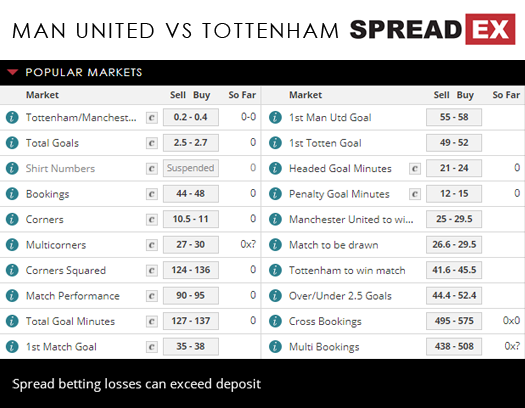This screenshot has width=525, height=408.
Task: Toggle the 'c' box next to Match Performance
Action: point(152,296)
